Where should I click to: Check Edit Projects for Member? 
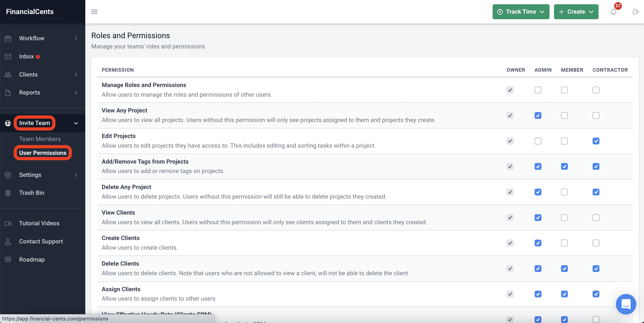[564, 141]
